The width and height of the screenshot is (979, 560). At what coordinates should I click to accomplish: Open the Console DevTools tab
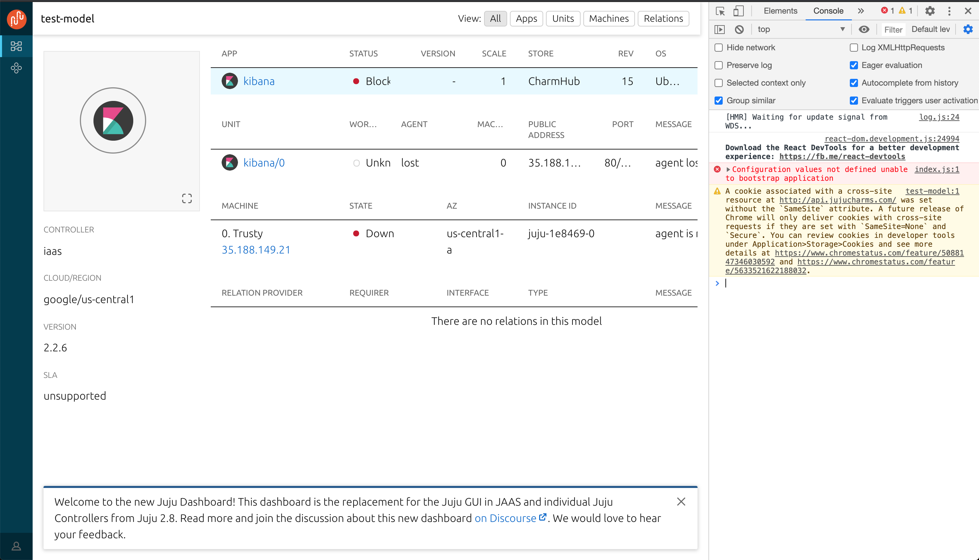[x=828, y=11]
